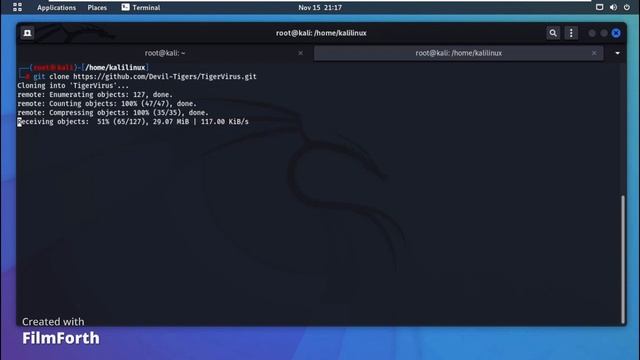Screen dimensions: 640x360
Task: Click the /home/kalilinux prompt path
Action: point(115,67)
